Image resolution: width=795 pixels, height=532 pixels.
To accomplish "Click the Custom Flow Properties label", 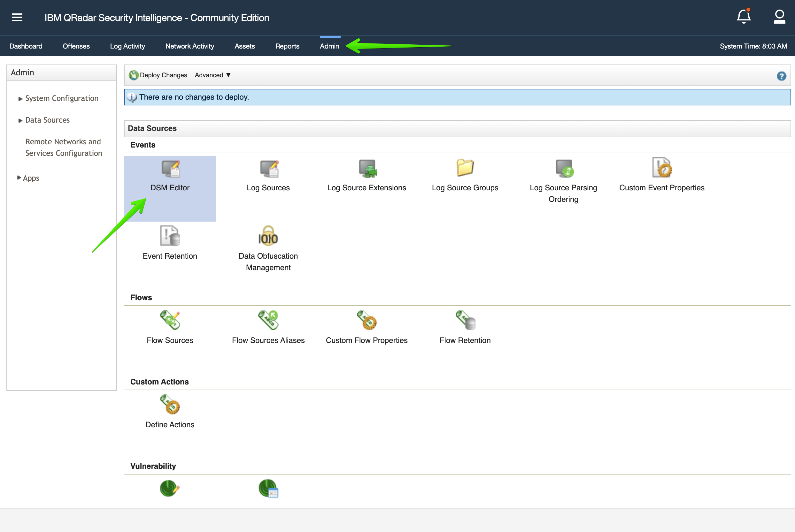I will point(367,340).
